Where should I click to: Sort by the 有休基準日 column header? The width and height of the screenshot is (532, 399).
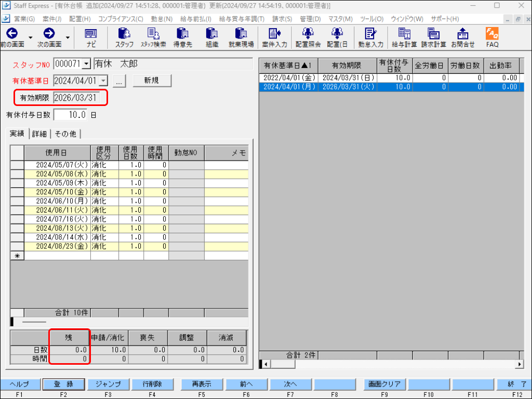(x=289, y=65)
